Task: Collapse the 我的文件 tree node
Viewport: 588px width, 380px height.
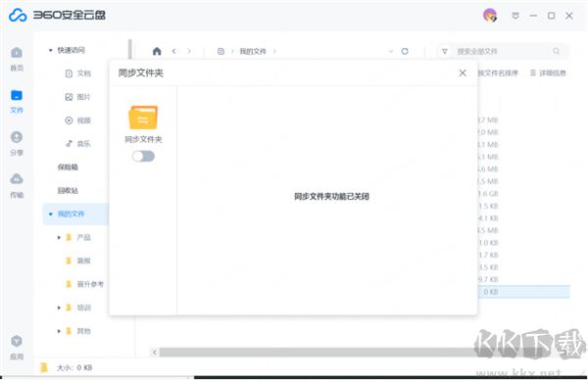Action: click(51, 214)
